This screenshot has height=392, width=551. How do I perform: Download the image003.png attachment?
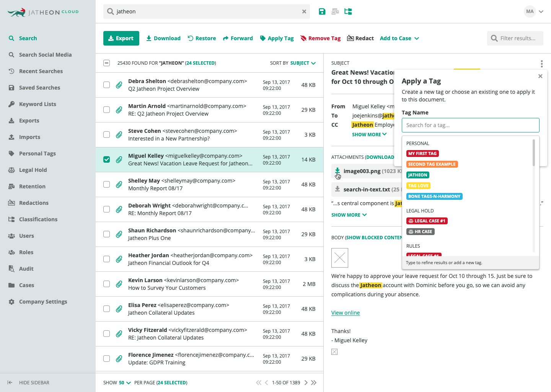(x=337, y=171)
